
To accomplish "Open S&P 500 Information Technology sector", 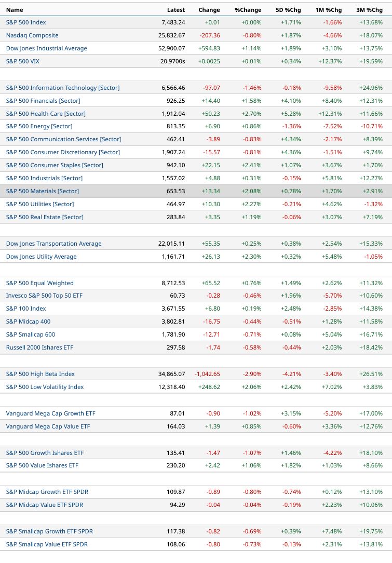I will click(x=63, y=88).
